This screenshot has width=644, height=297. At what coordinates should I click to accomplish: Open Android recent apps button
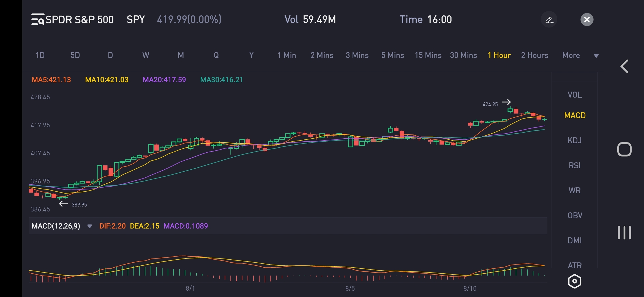tap(624, 233)
